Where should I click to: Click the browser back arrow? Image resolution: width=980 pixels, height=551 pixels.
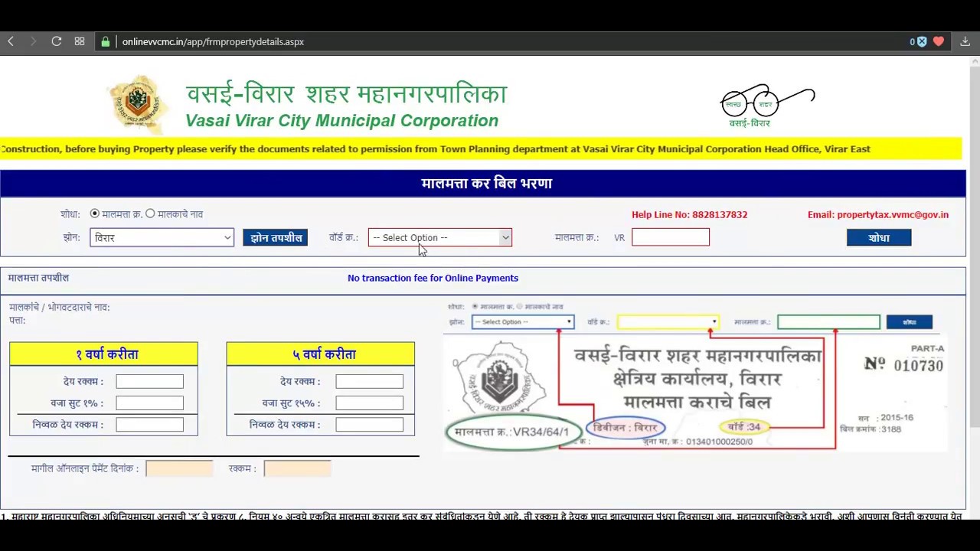click(x=11, y=41)
